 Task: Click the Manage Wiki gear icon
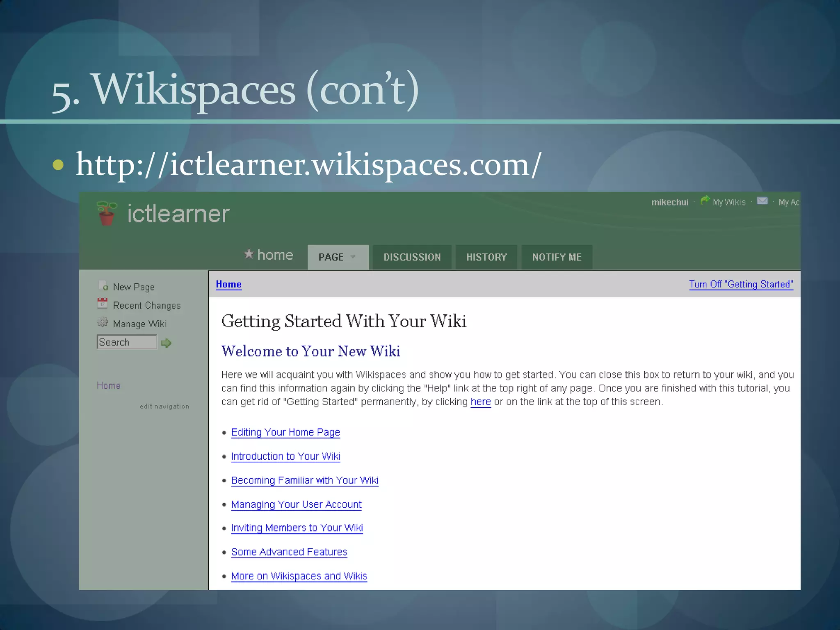point(103,322)
